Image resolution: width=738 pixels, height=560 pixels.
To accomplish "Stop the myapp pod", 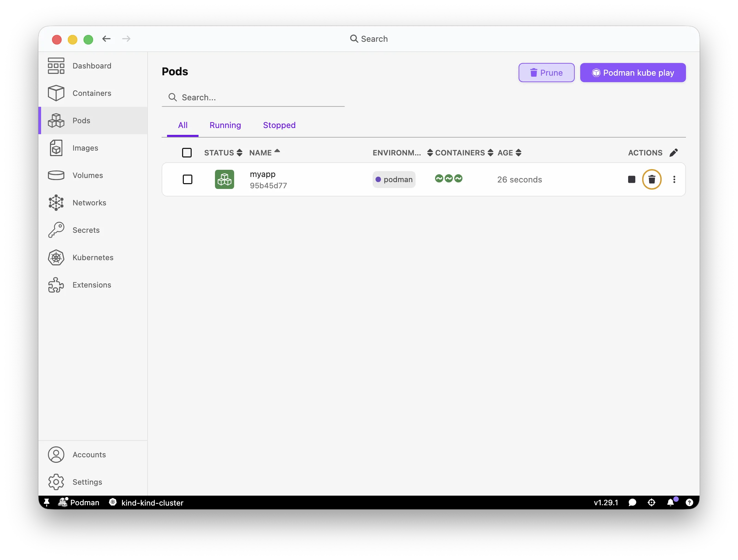I will pyautogui.click(x=632, y=179).
